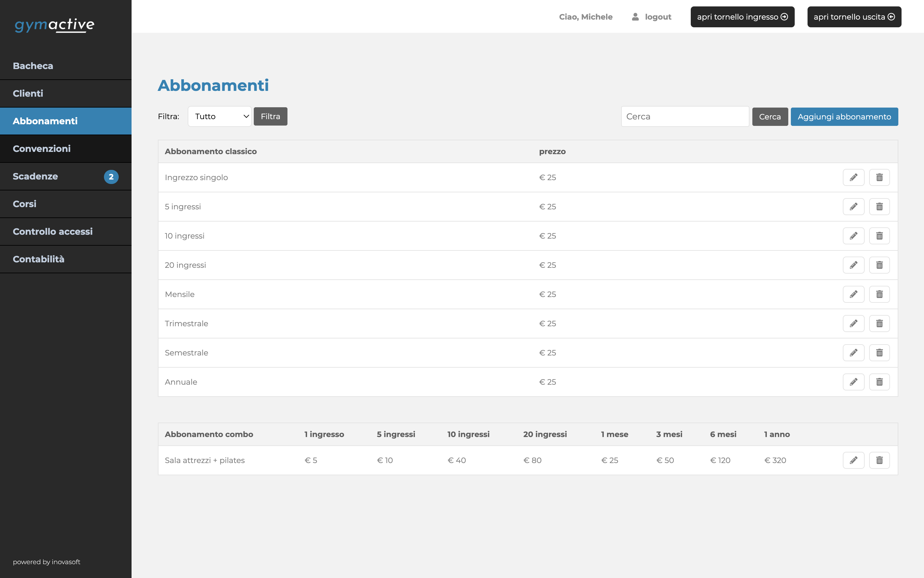924x578 pixels.
Task: Focus the Cerca search field
Action: [685, 117]
